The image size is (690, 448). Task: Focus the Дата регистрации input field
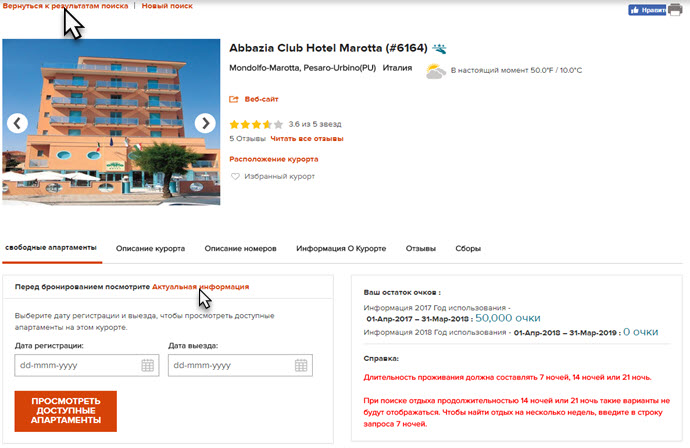point(87,365)
